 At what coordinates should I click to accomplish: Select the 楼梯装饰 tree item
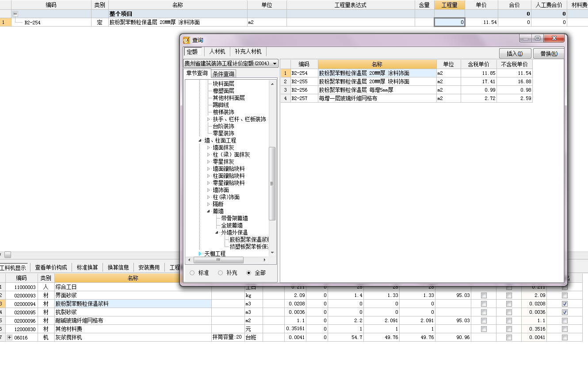tap(223, 112)
